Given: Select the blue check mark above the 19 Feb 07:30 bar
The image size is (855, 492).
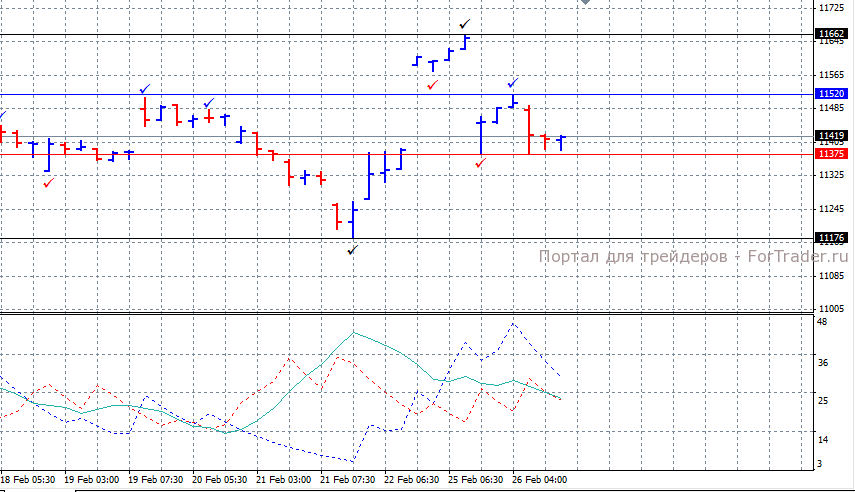Looking at the screenshot, I should point(144,88).
